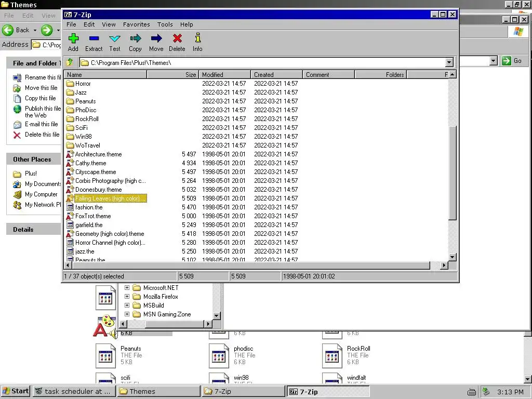Open the View menu in 7-Zip
The height and width of the screenshot is (399, 532).
(109, 24)
